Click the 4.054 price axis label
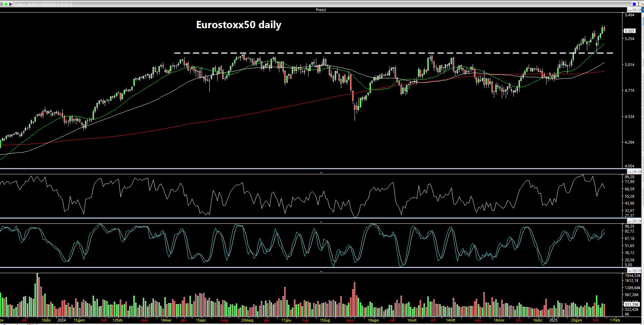Viewport: 644px width, 325px height. coord(629,166)
